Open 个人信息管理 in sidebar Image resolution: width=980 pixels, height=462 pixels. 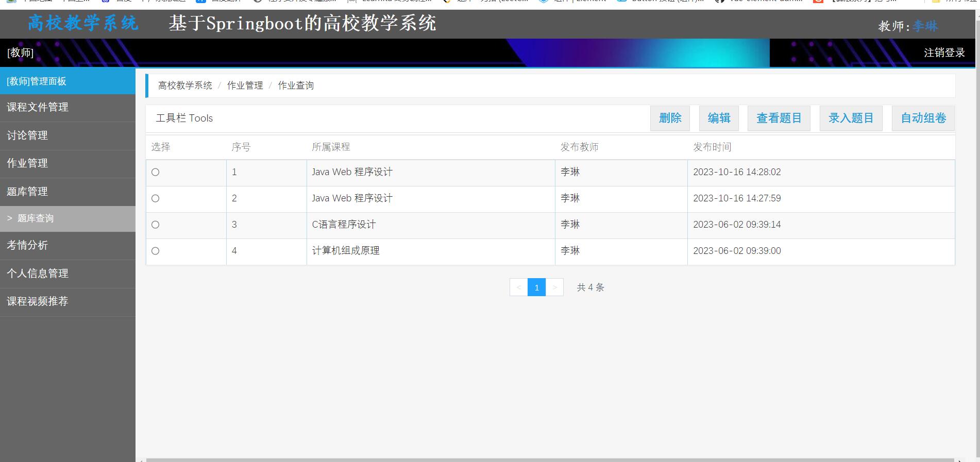click(x=67, y=273)
